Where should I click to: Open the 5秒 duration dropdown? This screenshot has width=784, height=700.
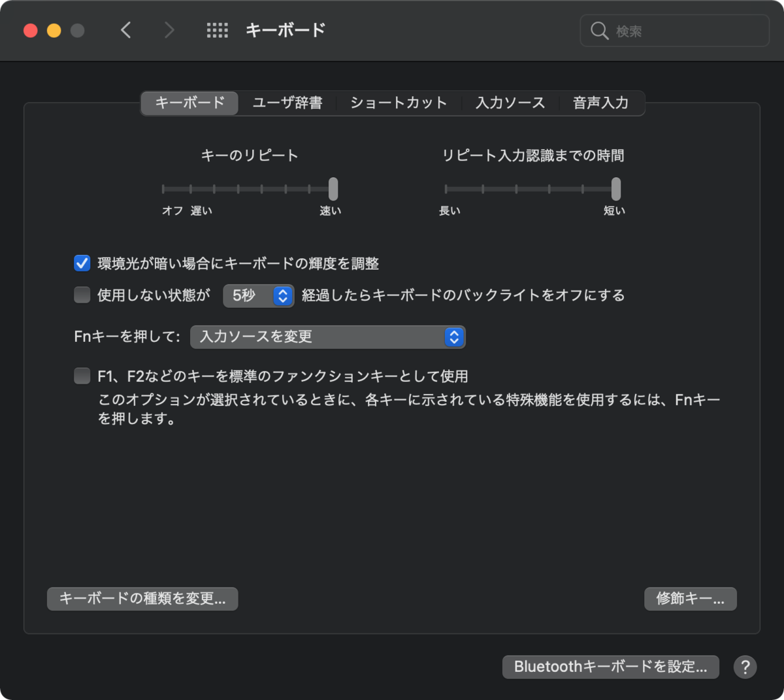(x=259, y=295)
